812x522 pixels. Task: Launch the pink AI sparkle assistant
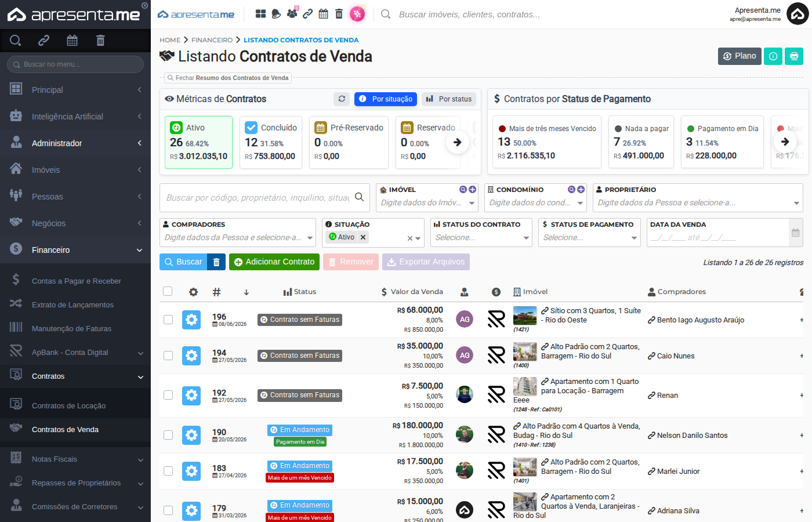click(357, 14)
